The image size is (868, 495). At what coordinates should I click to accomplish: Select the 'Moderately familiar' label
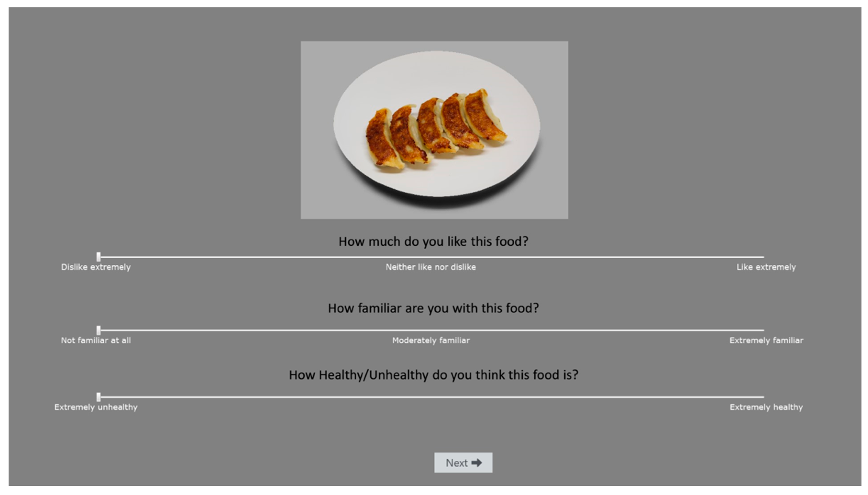click(431, 340)
